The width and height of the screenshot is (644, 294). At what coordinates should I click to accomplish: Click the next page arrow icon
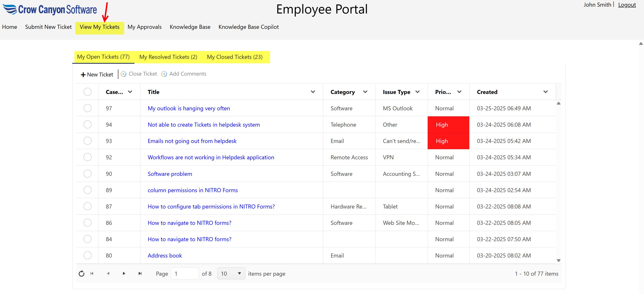124,273
